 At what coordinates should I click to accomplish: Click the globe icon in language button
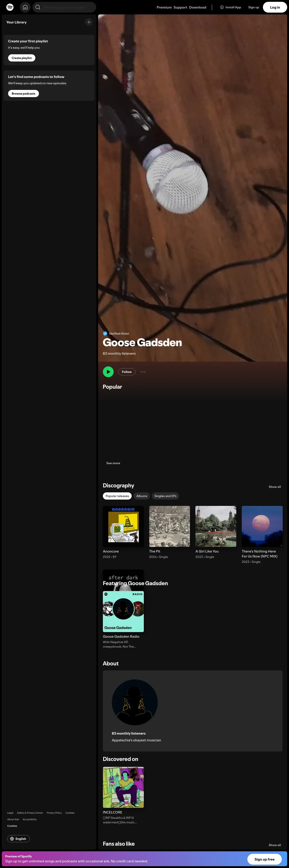(x=12, y=839)
